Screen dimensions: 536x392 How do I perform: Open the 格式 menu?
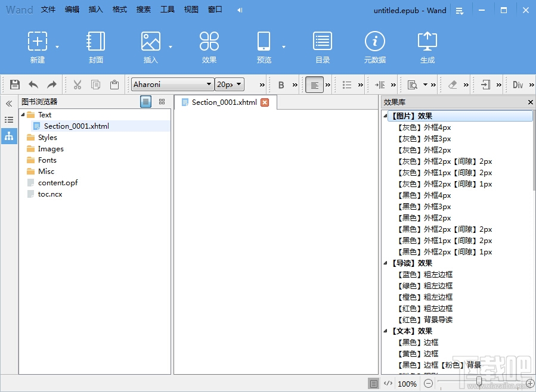pos(120,10)
